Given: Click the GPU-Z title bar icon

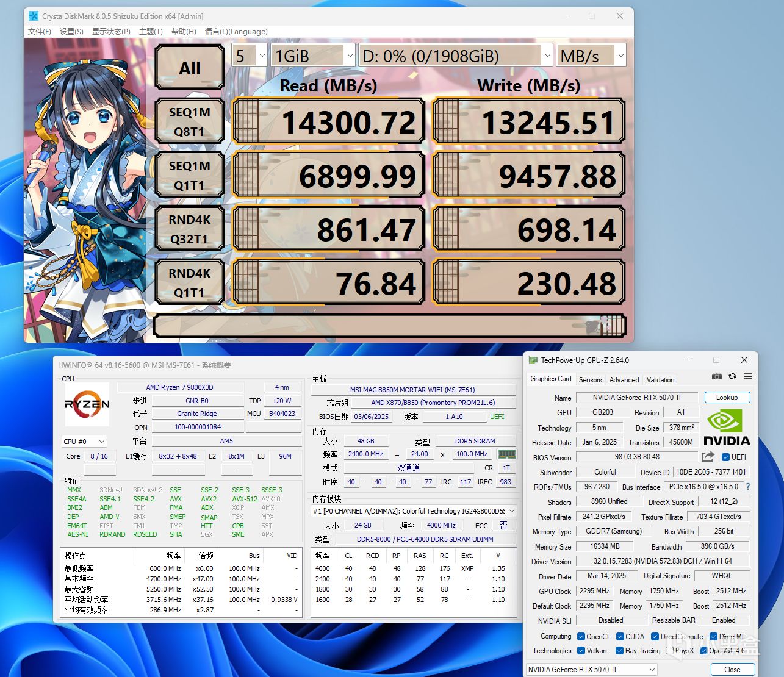Looking at the screenshot, I should (533, 360).
